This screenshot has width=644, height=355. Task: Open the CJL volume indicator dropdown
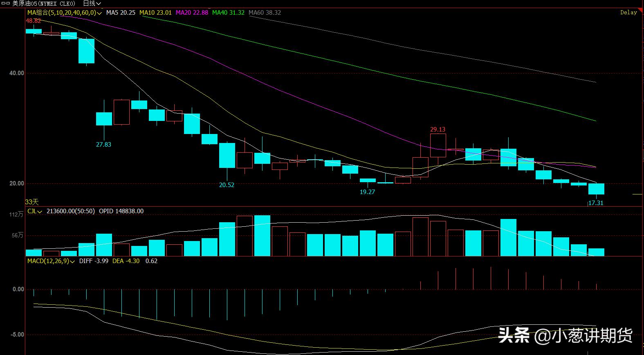[x=35, y=211]
